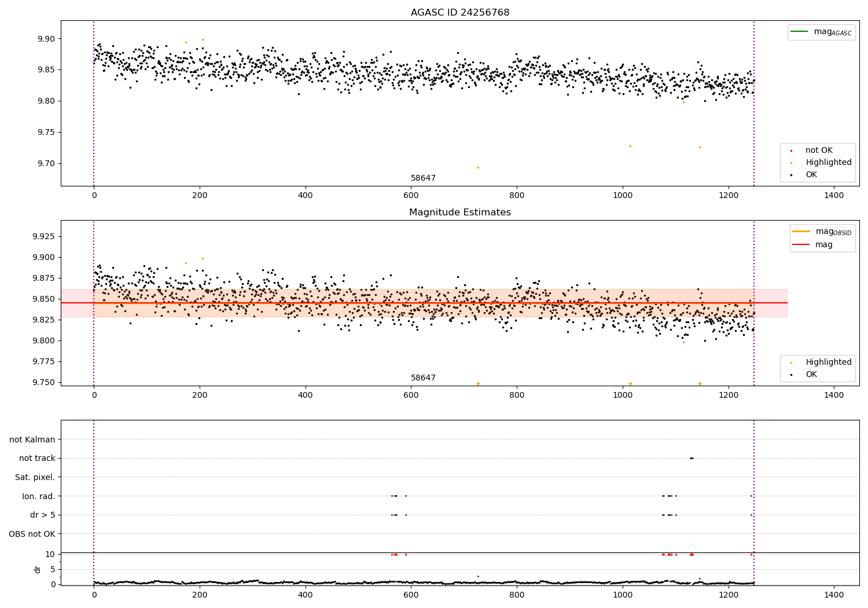This screenshot has width=868, height=608.
Task: Click y-axis tick "9.750" in middle plot
Action: 43,383
